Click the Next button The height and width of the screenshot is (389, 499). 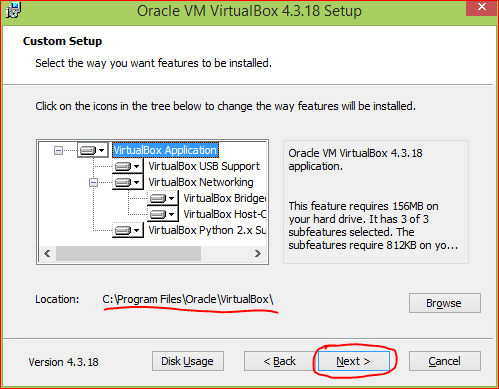coord(354,361)
